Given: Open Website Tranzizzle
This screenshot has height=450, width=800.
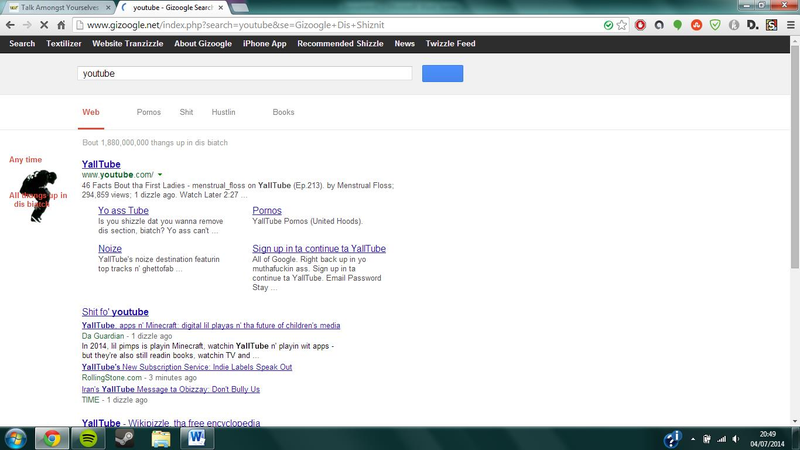Looking at the screenshot, I should 128,44.
